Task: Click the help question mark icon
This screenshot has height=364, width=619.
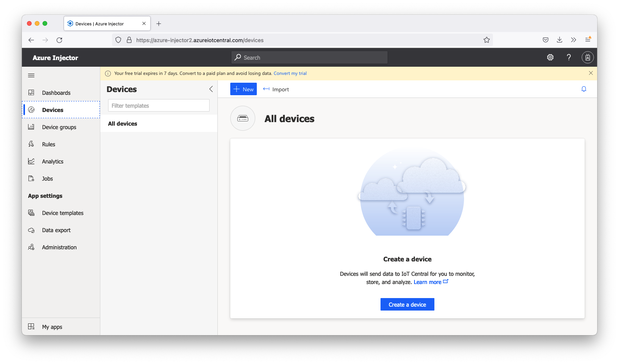Action: (569, 57)
